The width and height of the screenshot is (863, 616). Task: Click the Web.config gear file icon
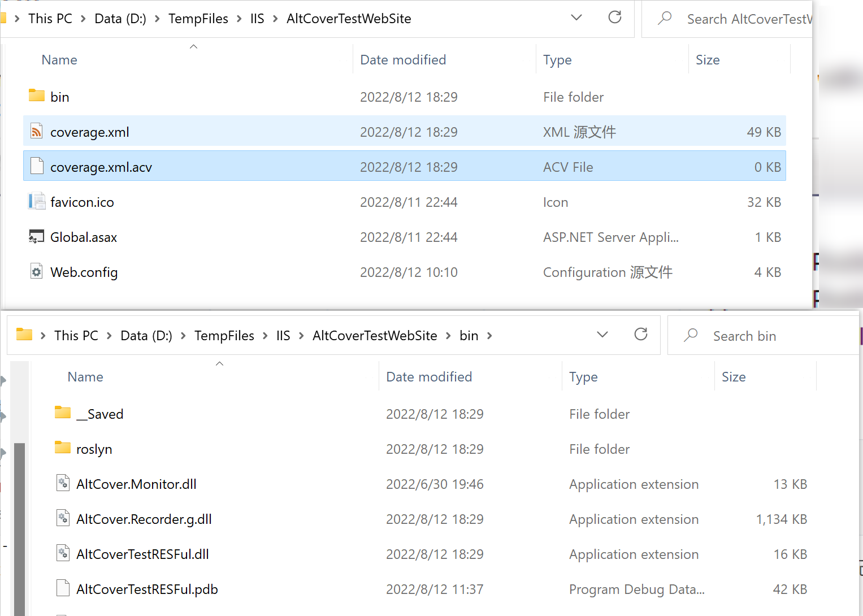pyautogui.click(x=37, y=271)
